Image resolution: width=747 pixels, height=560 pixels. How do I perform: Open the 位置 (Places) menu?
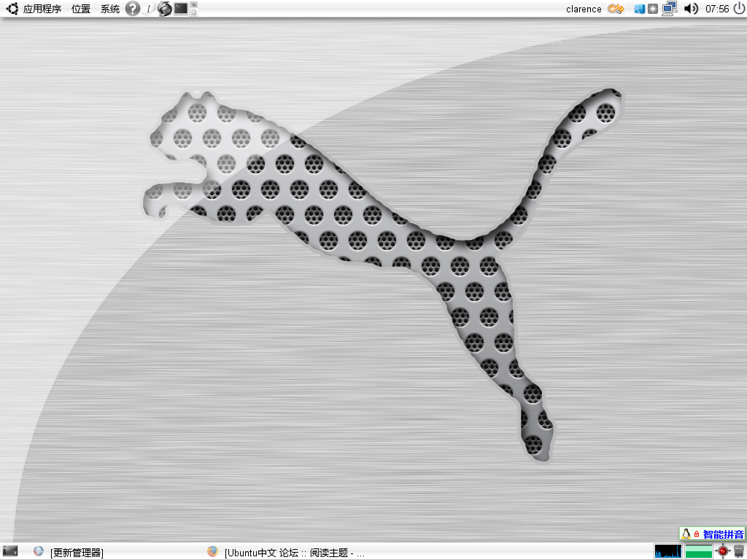[x=81, y=9]
